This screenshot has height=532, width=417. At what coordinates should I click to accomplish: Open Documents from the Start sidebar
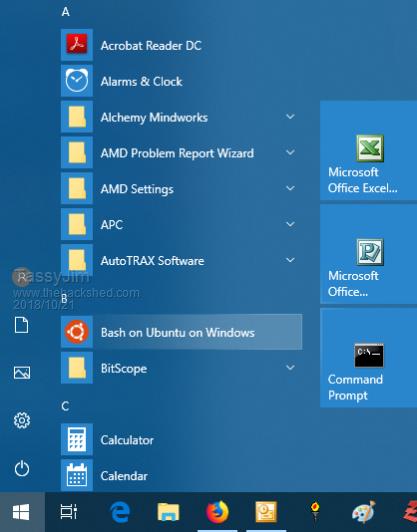click(x=22, y=325)
